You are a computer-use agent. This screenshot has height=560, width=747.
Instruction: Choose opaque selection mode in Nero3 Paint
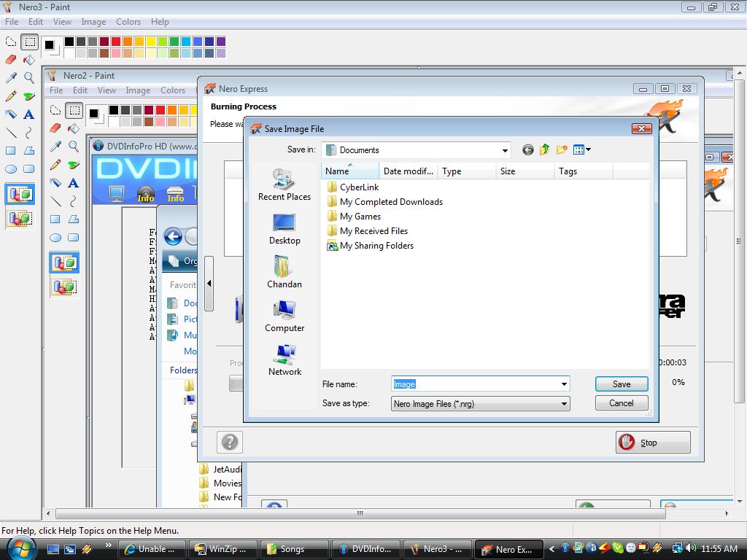coord(20,194)
